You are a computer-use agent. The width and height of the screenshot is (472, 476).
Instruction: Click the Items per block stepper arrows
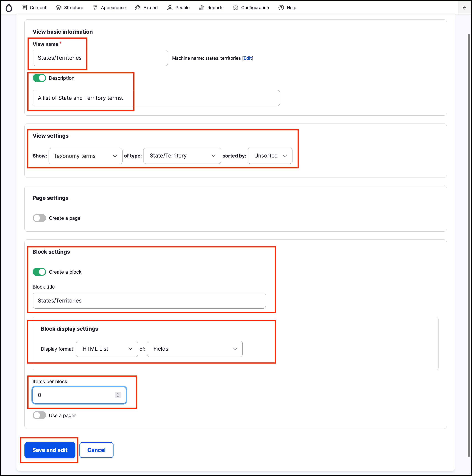click(118, 395)
